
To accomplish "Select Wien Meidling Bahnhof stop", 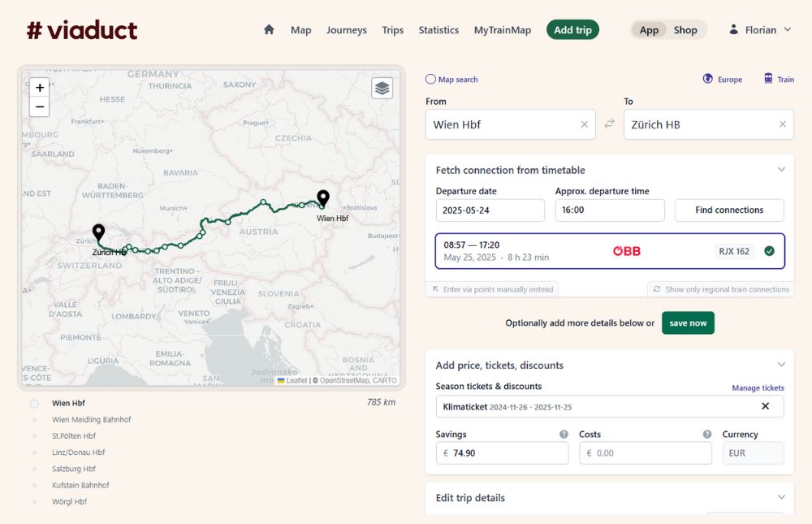I will (91, 420).
